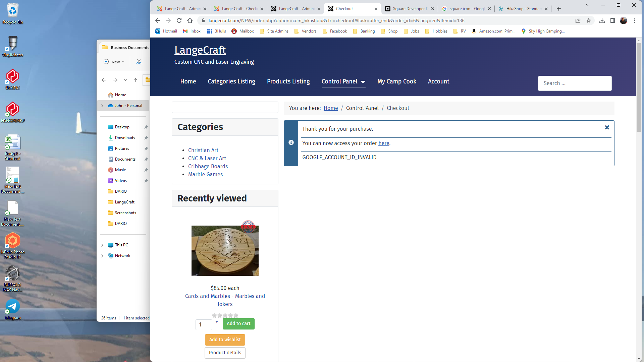Bookmark this page with star icon
Image resolution: width=644 pixels, height=362 pixels.
click(x=589, y=20)
